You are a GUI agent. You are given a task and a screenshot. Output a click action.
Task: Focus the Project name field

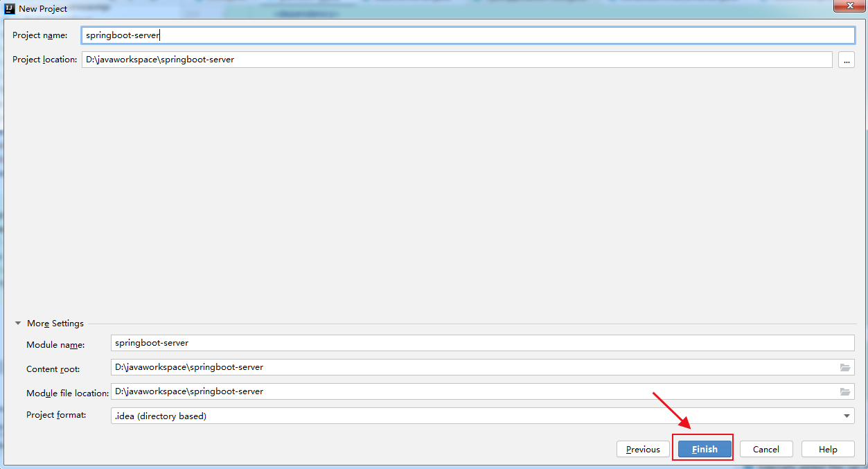[468, 35]
